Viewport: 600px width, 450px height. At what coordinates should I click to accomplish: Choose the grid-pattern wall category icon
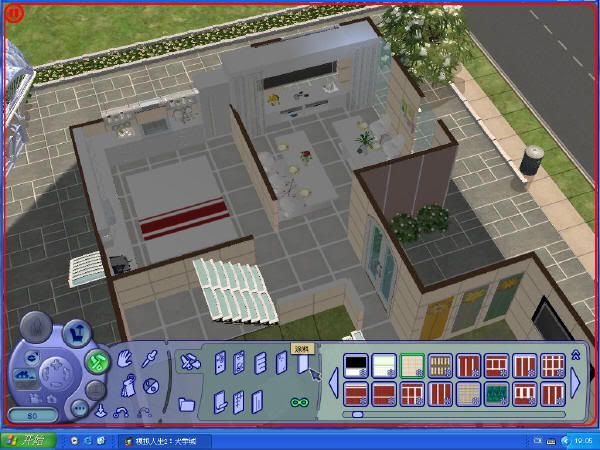[238, 402]
